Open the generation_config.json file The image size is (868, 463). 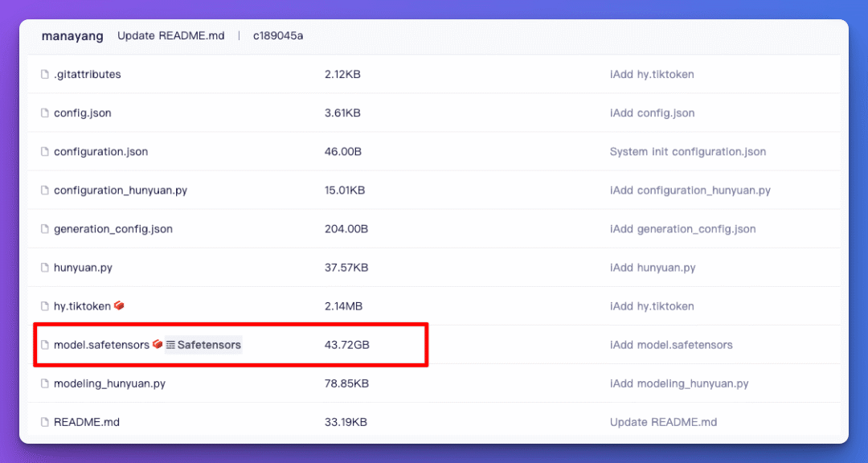pos(113,229)
